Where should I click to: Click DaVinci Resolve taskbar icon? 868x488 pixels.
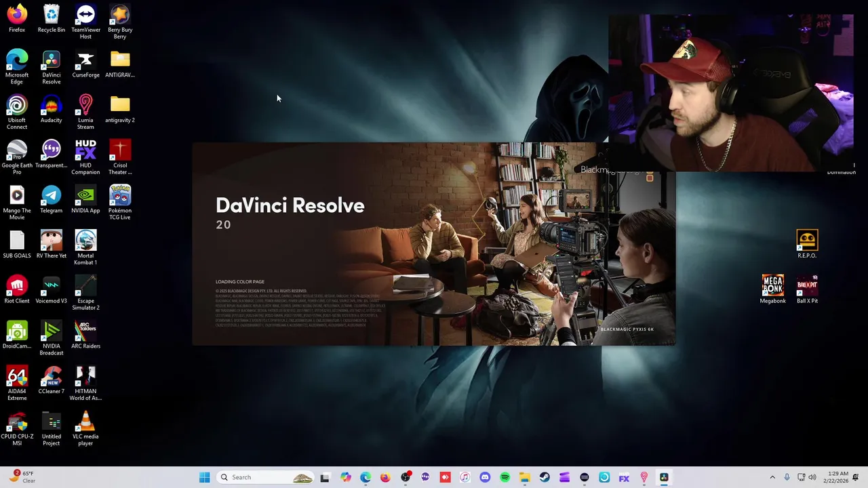click(x=664, y=477)
